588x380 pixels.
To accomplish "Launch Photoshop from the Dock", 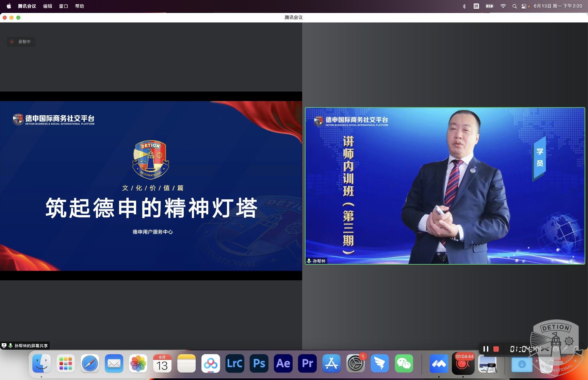I will point(259,364).
